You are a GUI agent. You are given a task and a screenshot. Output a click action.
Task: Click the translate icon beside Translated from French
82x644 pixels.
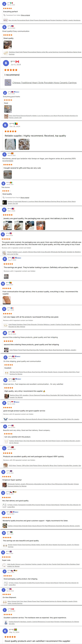[4, 197]
